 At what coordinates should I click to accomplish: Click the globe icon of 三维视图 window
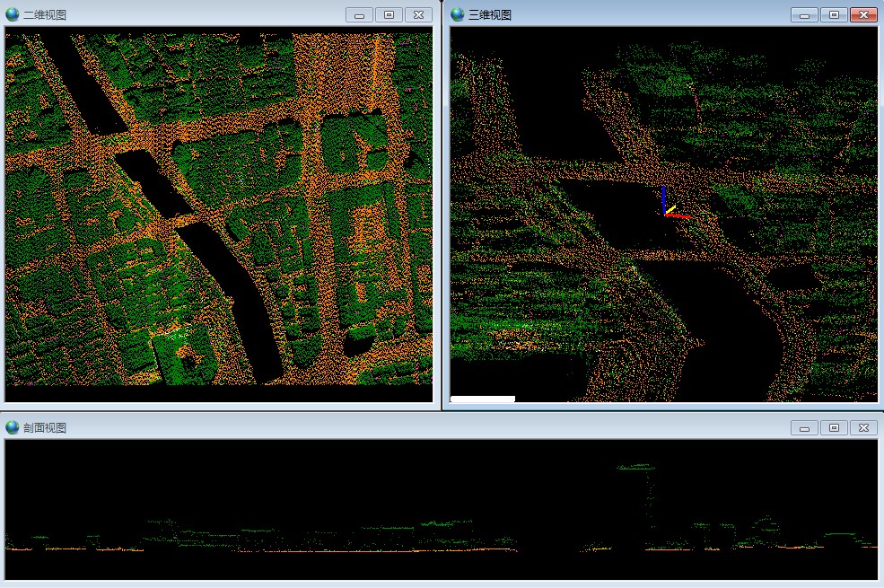click(458, 14)
